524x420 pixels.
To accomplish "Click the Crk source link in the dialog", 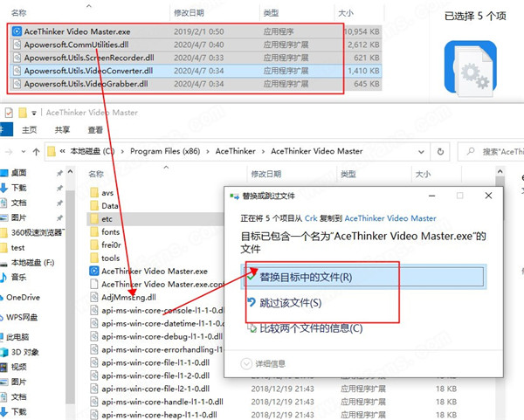I will [x=311, y=218].
